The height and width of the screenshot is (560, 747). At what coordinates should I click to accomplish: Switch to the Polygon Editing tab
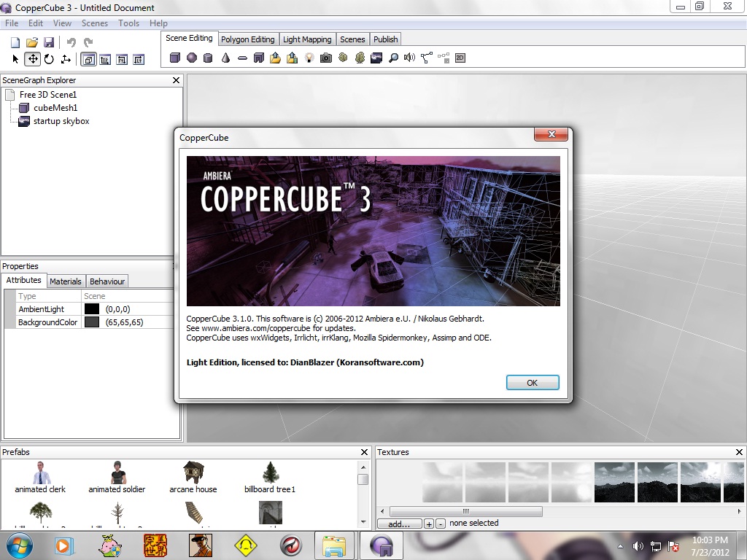point(248,39)
